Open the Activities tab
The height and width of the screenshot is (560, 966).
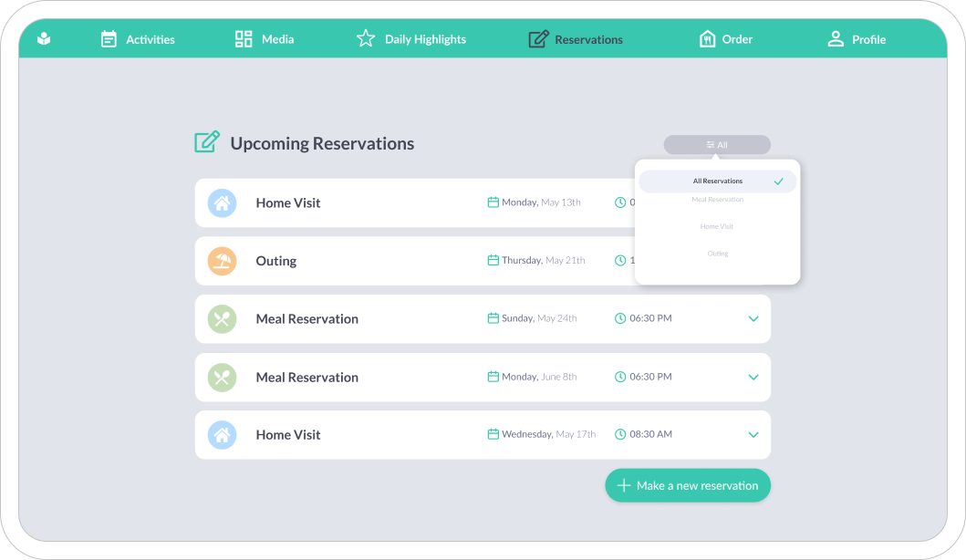[x=138, y=39]
